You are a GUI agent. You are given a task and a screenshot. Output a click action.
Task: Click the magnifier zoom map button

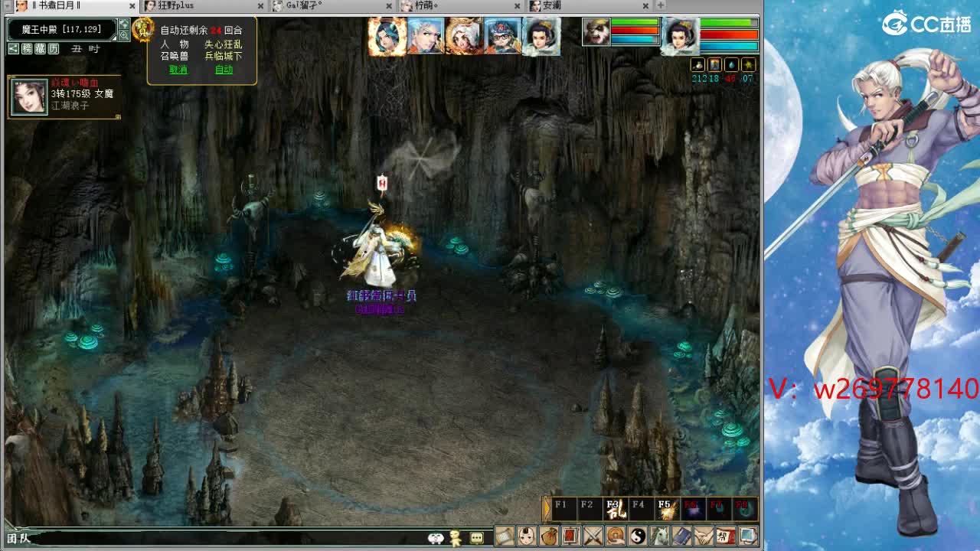coord(124,35)
